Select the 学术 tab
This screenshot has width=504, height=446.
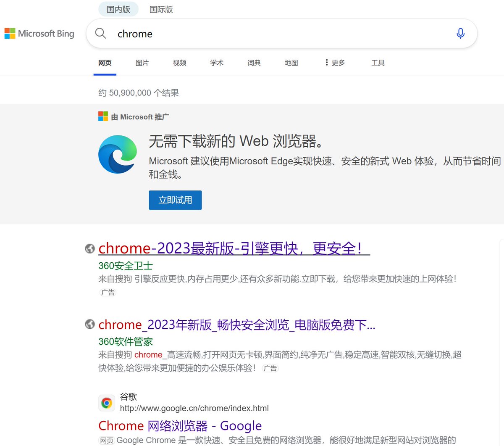tap(217, 63)
